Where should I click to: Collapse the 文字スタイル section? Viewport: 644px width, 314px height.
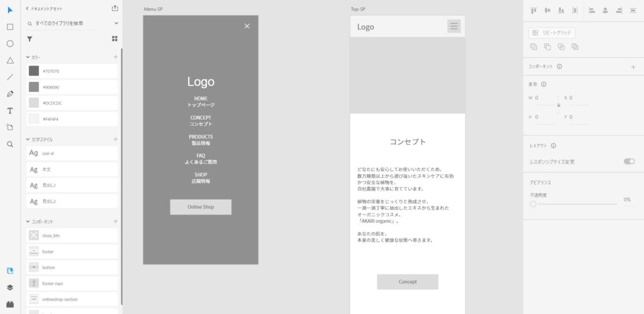pyautogui.click(x=28, y=139)
